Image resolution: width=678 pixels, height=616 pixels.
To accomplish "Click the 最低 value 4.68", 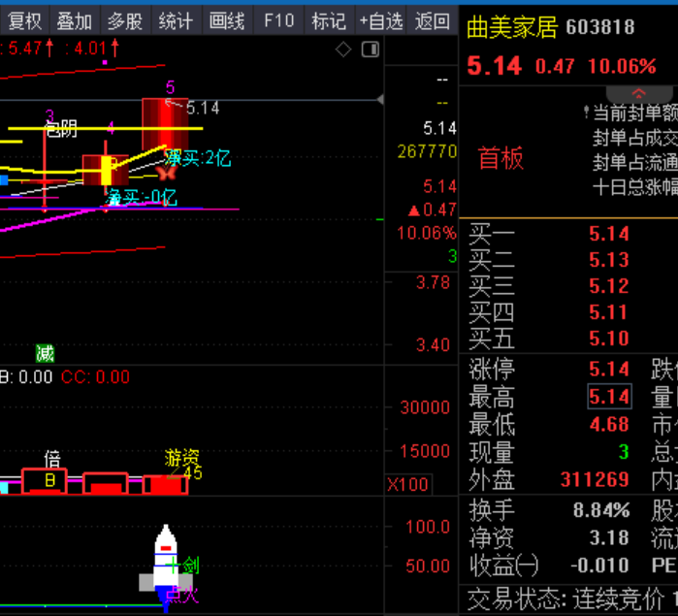I will 609,424.
